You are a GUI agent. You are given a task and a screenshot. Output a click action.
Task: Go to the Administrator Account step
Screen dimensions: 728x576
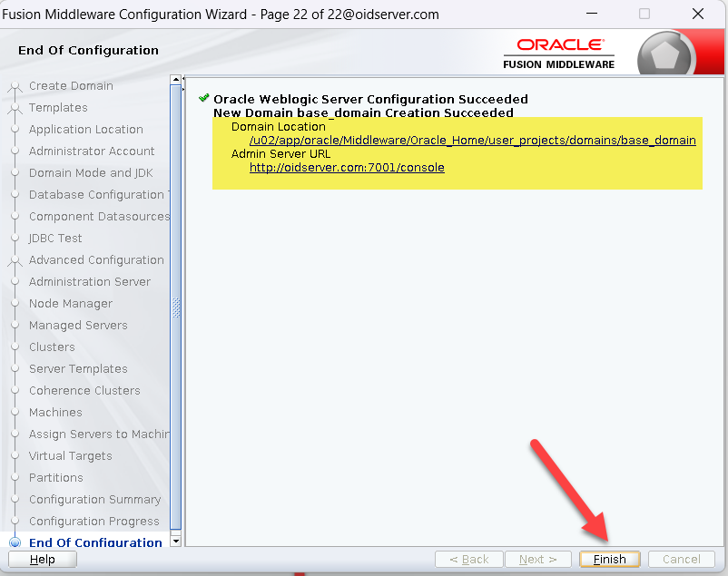click(x=92, y=151)
